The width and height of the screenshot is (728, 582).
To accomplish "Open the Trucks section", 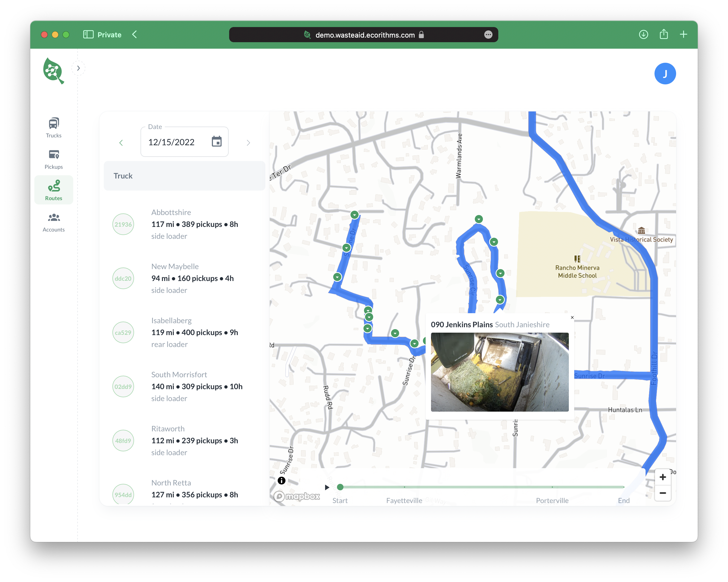I will [54, 127].
